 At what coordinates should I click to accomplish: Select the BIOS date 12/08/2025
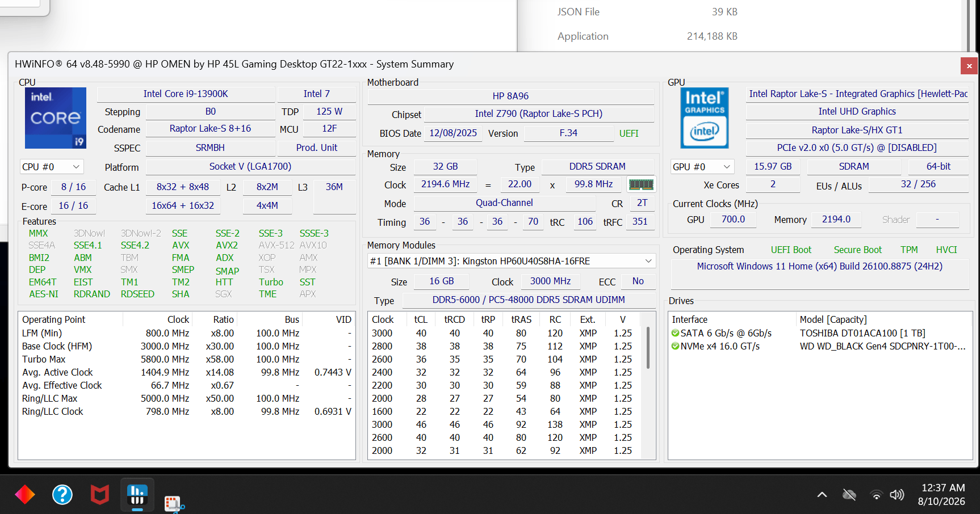(453, 133)
